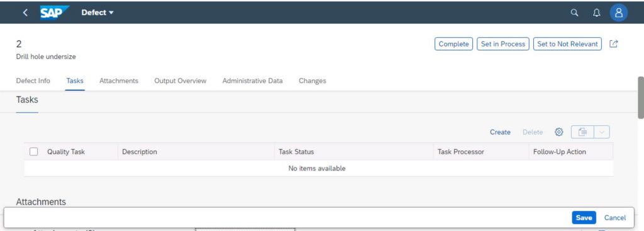
Task: Expand the export options dropdown arrow
Action: click(x=602, y=132)
